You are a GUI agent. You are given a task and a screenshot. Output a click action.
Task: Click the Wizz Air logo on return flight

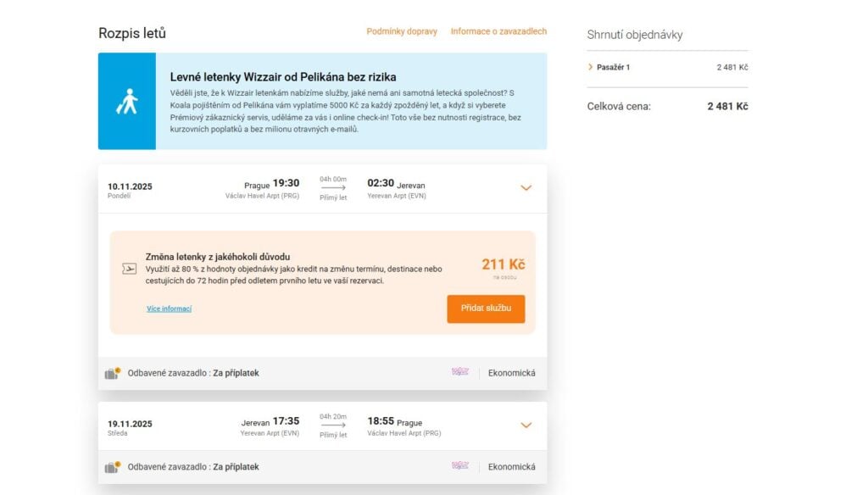click(460, 466)
